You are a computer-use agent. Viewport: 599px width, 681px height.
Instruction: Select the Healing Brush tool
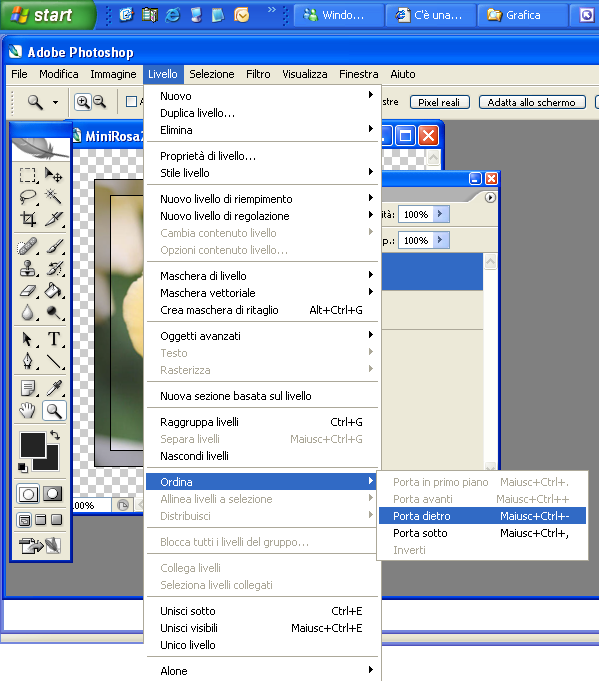28,247
